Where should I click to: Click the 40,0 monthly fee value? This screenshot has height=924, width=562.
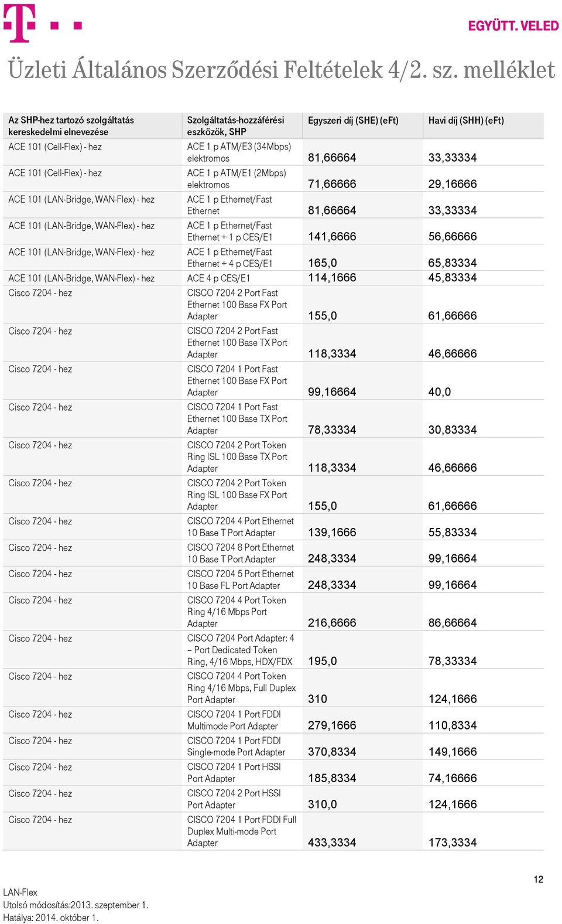click(x=440, y=392)
